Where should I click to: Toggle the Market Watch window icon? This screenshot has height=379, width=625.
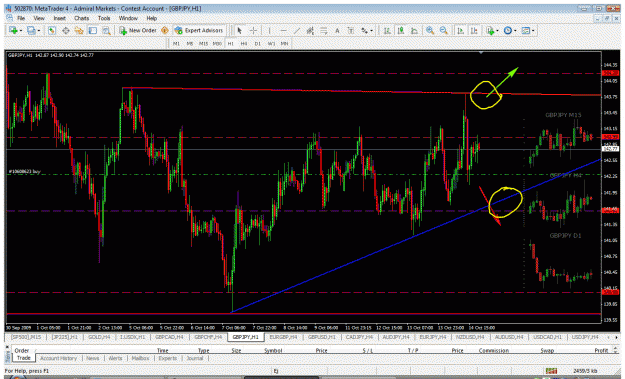[52, 30]
